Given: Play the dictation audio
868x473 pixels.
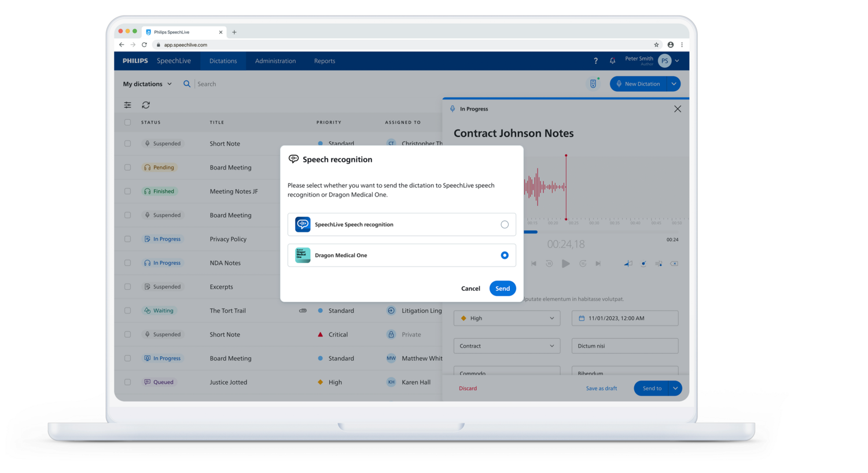Looking at the screenshot, I should point(566,264).
